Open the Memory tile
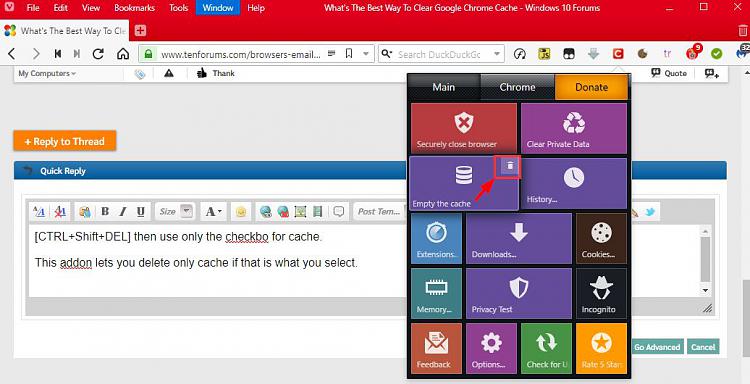The height and width of the screenshot is (384, 750). 436,293
